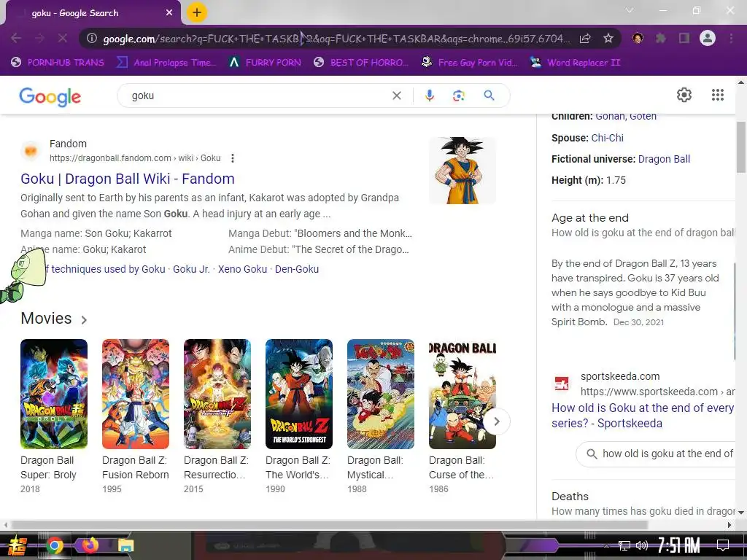This screenshot has width=747, height=560.
Task: Open the Xeno Goku sublink
Action: coord(242,269)
